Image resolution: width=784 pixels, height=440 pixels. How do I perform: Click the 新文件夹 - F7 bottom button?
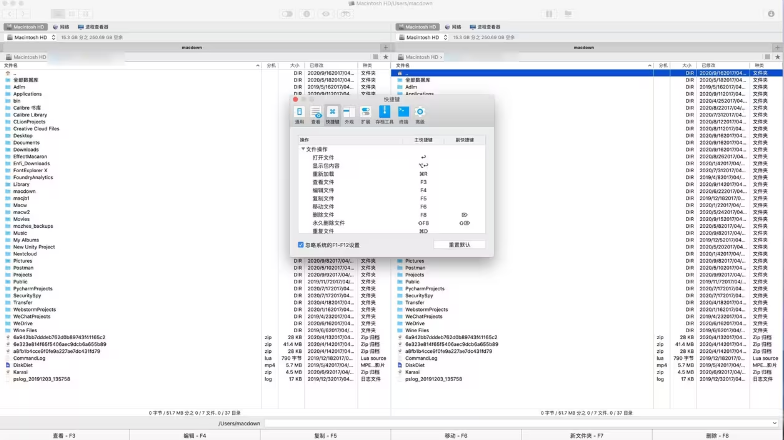[586, 436]
